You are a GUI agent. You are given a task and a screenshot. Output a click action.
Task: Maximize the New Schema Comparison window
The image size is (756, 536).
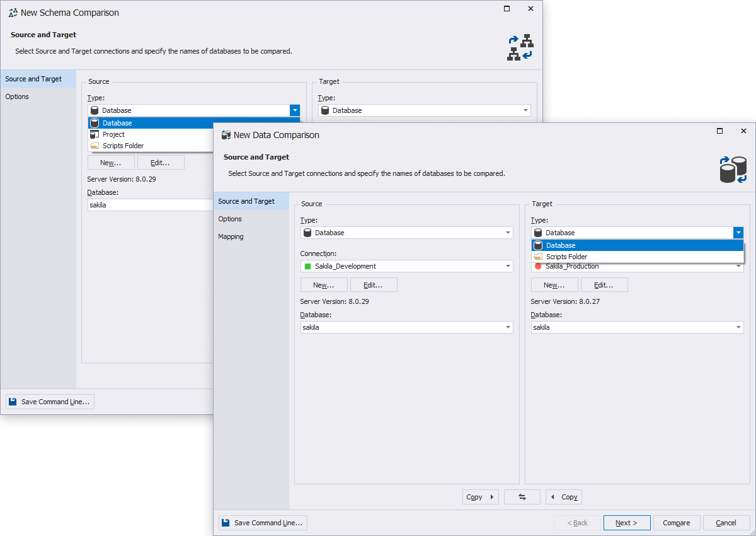[507, 9]
